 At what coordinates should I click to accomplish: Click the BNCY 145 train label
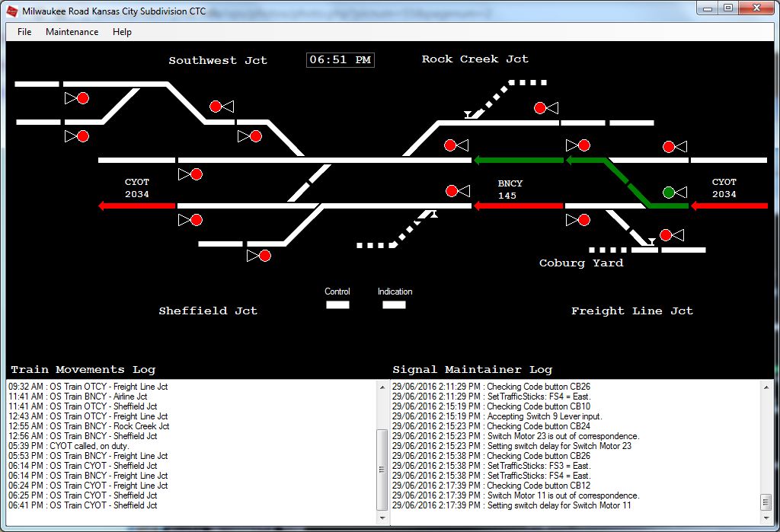[x=510, y=190]
